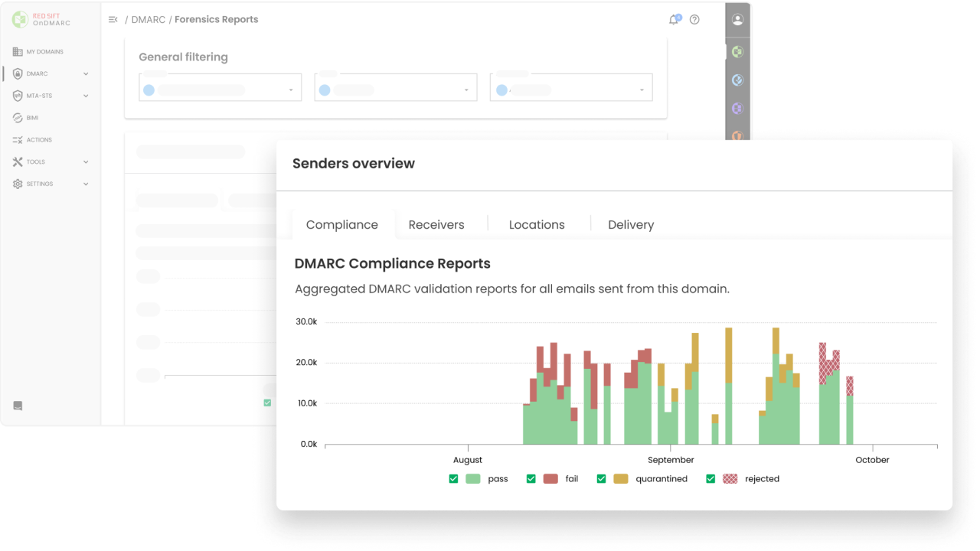
Task: Open the notifications bell
Action: coord(674,20)
